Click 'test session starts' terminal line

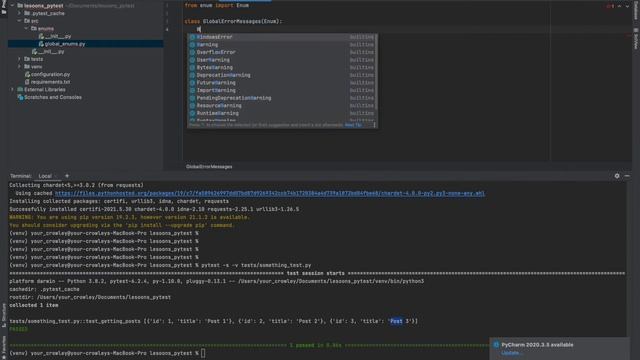316,273
